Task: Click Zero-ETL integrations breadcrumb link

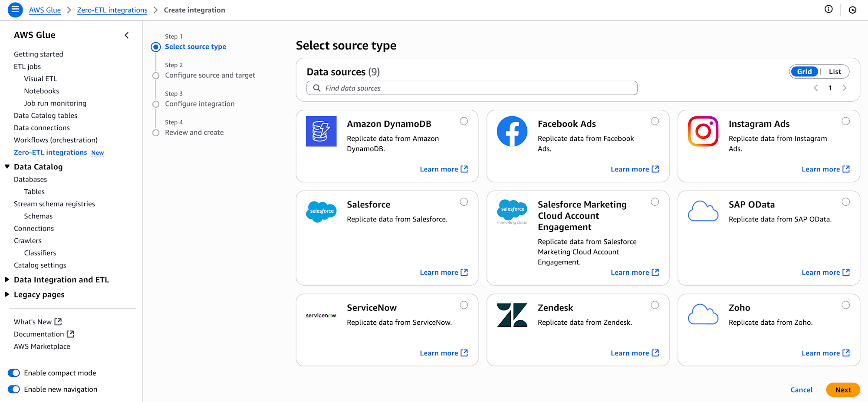Action: coord(112,10)
